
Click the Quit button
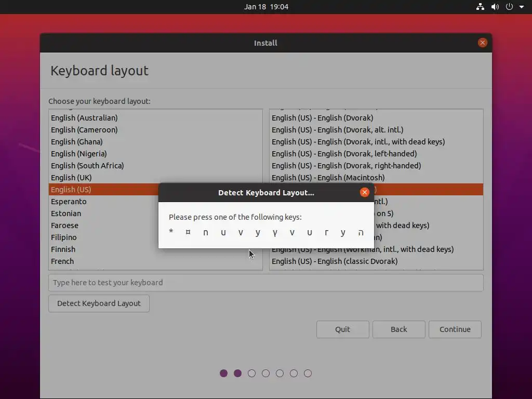[x=343, y=329]
